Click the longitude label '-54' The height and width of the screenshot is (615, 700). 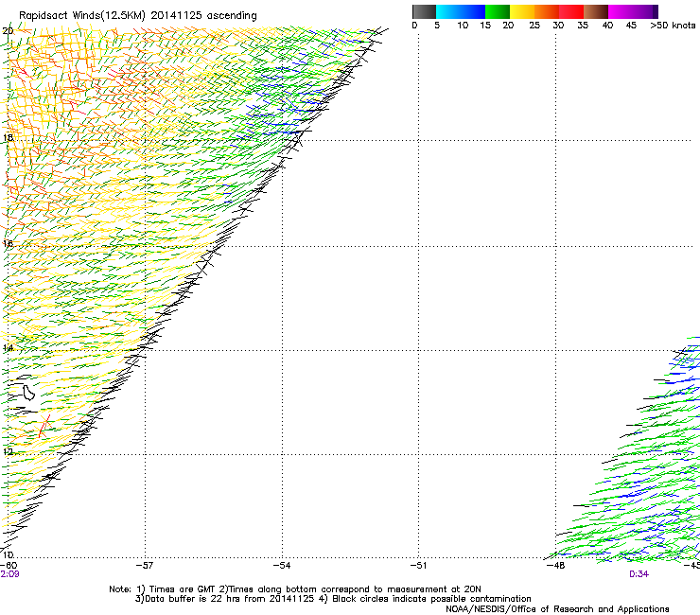point(282,565)
